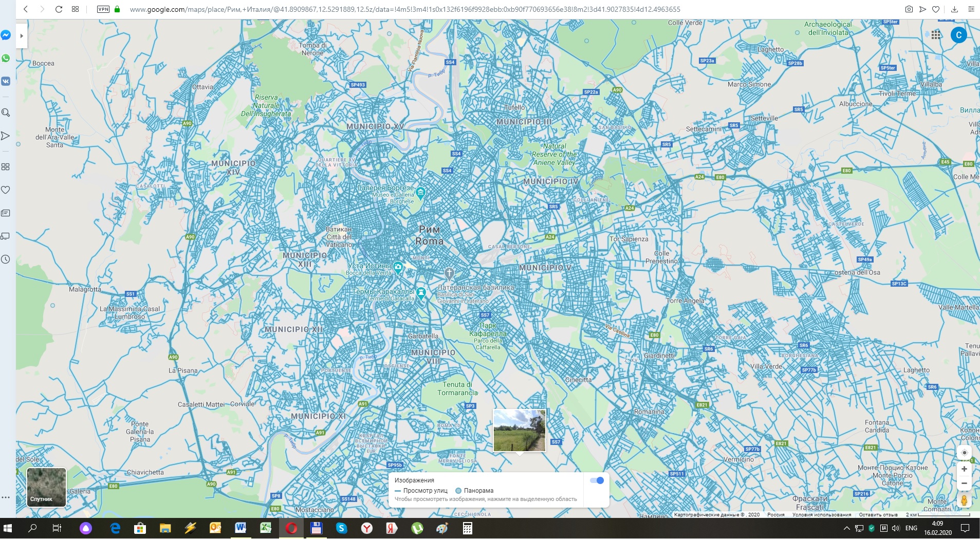Switch to Спутник satellite view thumbnail
Viewport: 980px width, 539px height.
tap(46, 487)
